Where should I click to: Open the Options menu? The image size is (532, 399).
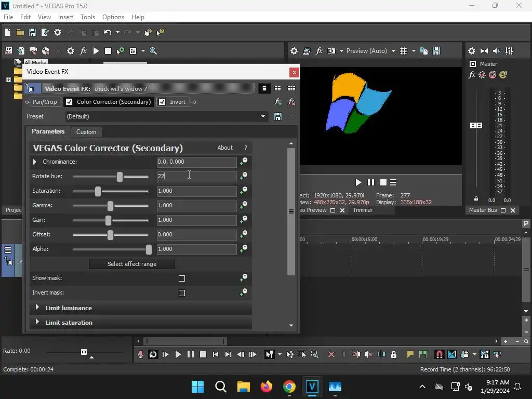[x=113, y=17]
